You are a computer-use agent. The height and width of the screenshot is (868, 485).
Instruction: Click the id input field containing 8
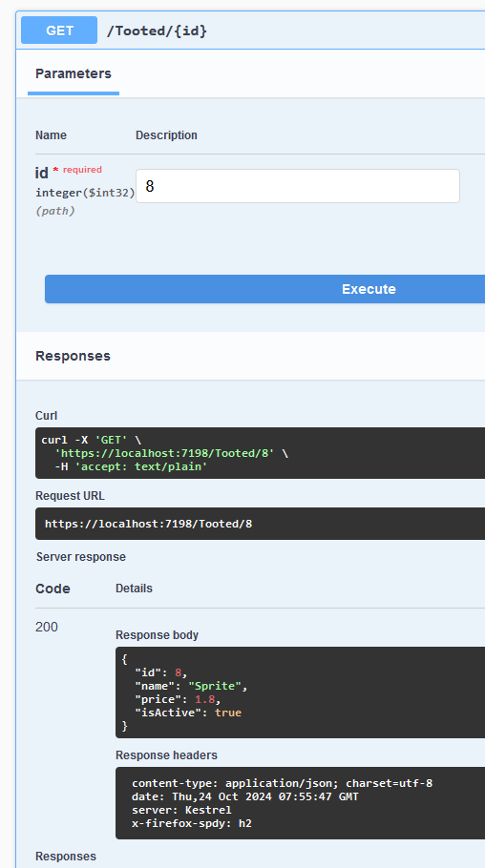(x=298, y=186)
